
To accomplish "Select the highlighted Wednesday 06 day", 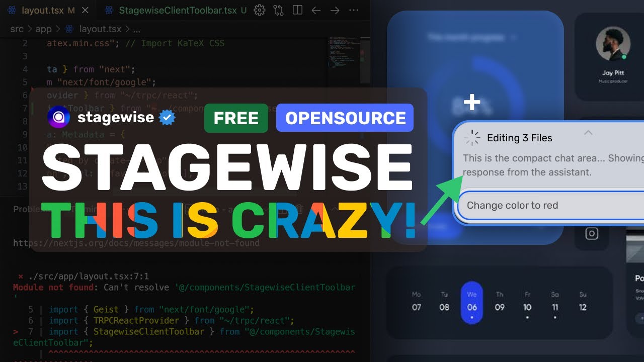I will coord(472,303).
